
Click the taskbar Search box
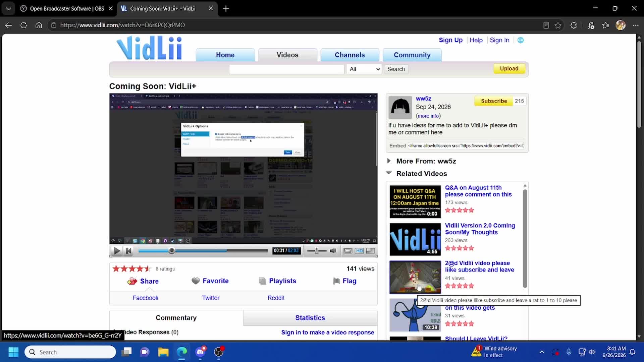pyautogui.click(x=70, y=352)
